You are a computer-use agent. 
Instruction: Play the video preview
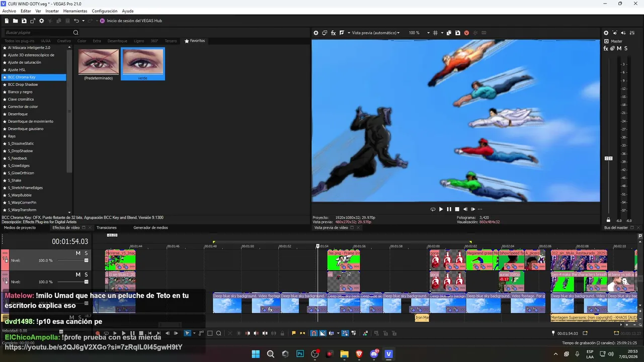[441, 209]
